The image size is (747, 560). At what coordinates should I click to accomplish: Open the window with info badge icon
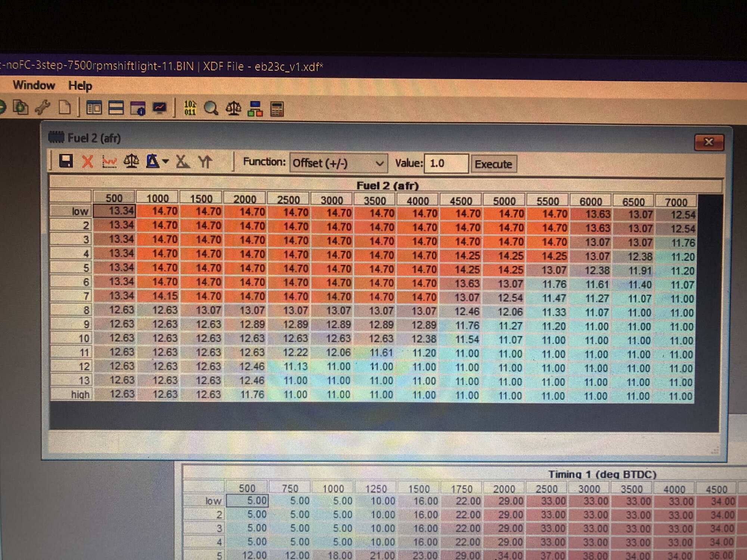pos(137,108)
